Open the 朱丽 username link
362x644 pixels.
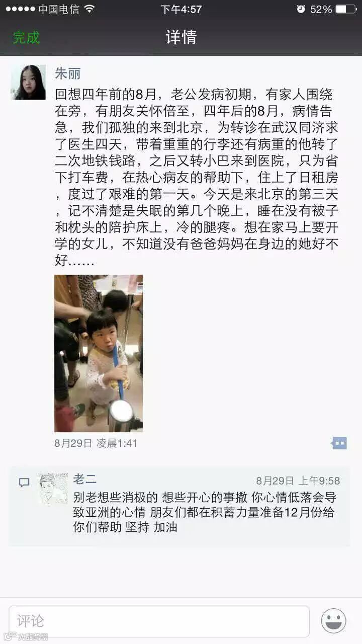pyautogui.click(x=67, y=73)
